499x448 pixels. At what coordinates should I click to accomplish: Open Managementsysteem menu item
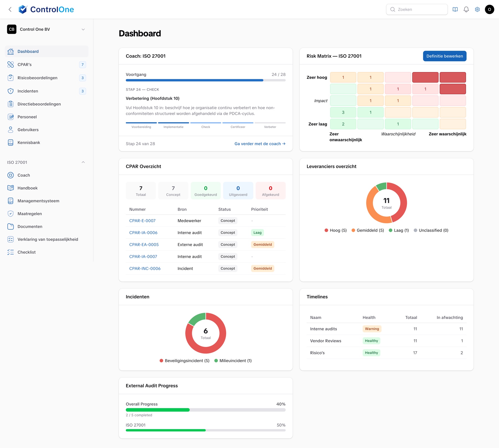pos(47,201)
